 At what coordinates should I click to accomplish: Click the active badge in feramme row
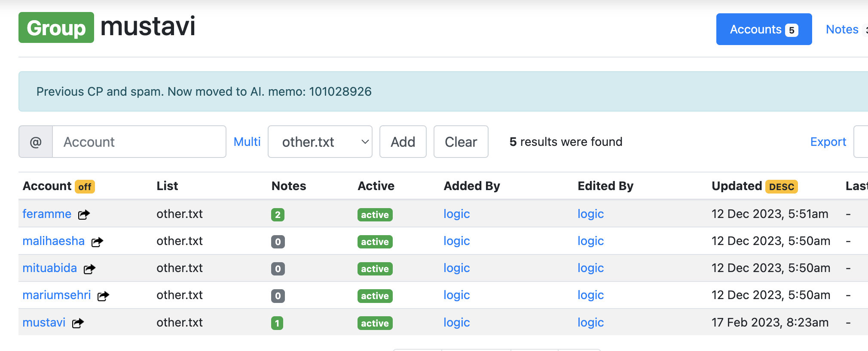click(x=375, y=215)
